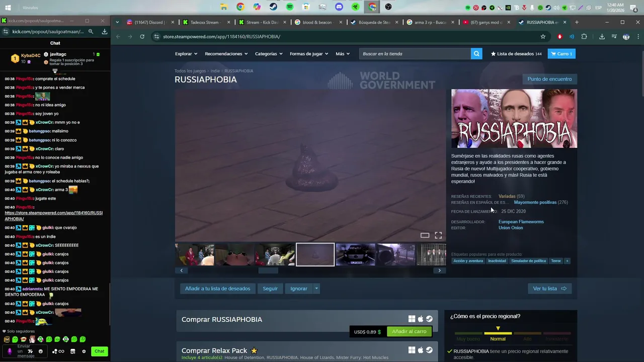Expand the Categorías menu
The height and width of the screenshot is (362, 644).
pos(269,54)
